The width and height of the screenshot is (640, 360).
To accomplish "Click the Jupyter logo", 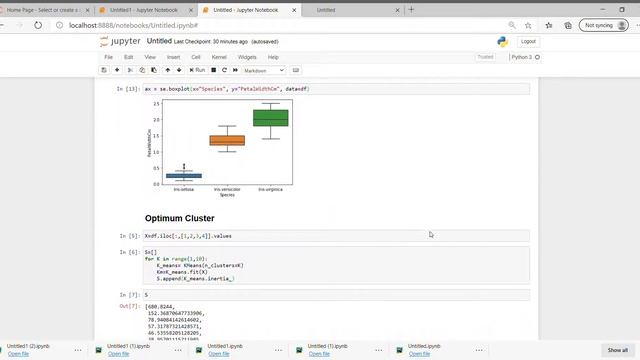I will tap(120, 41).
